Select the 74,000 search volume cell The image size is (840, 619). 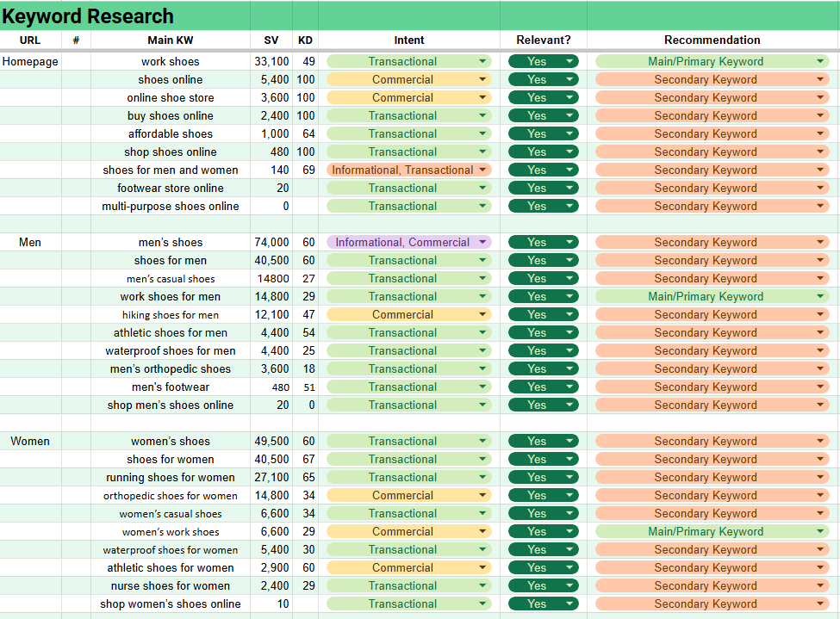[271, 242]
